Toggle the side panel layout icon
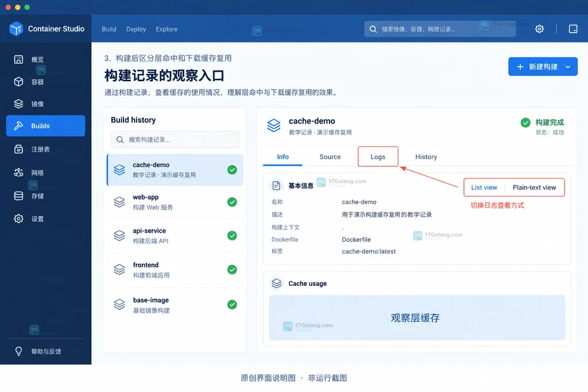Image resolution: width=588 pixels, height=392 pixels. coord(572,29)
